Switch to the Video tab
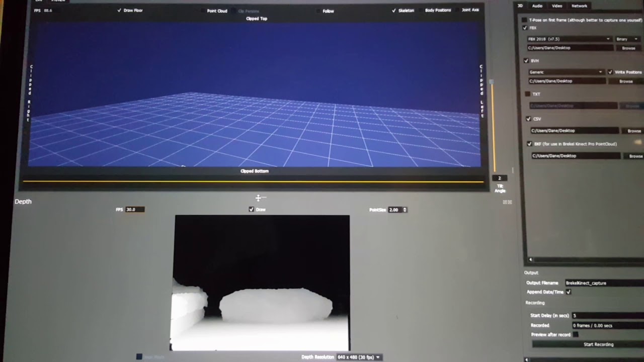644x362 pixels. [x=557, y=6]
